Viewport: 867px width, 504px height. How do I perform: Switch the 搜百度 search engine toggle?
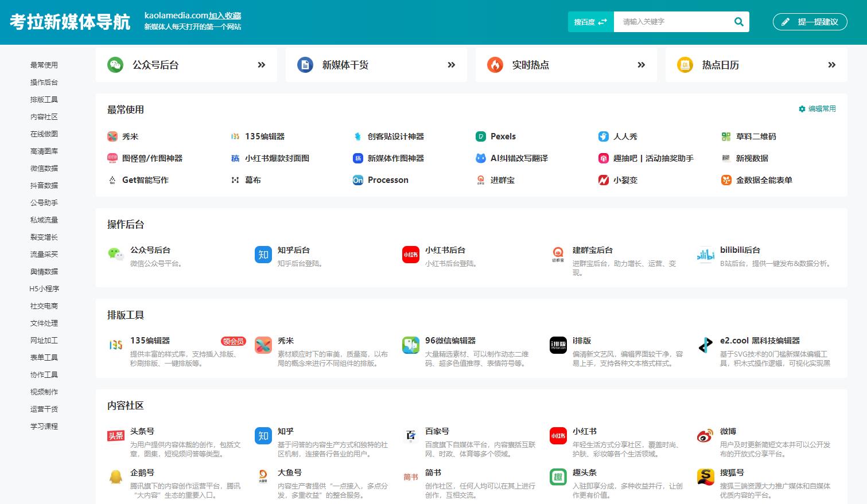(590, 21)
